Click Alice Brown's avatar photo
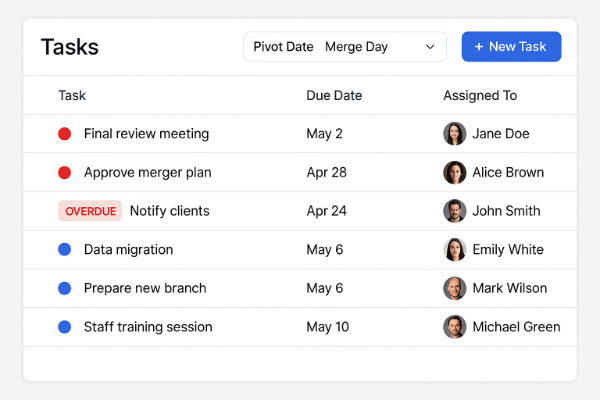600x400 pixels. click(455, 172)
